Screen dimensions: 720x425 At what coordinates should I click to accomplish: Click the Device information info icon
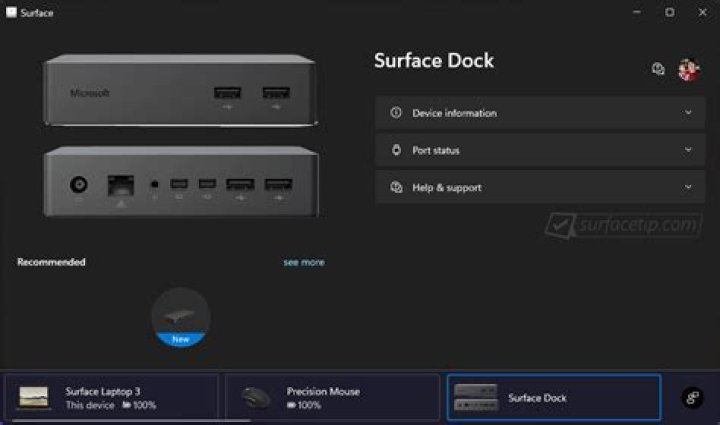point(396,113)
